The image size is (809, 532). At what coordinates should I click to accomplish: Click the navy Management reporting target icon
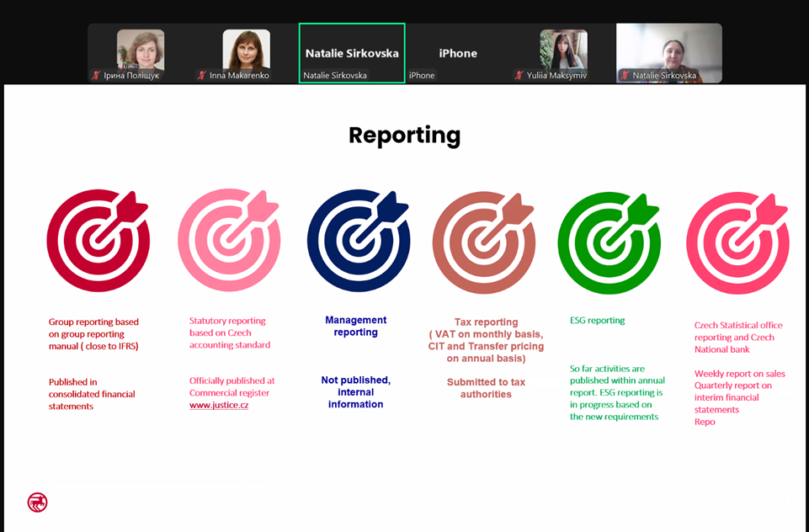pos(359,241)
